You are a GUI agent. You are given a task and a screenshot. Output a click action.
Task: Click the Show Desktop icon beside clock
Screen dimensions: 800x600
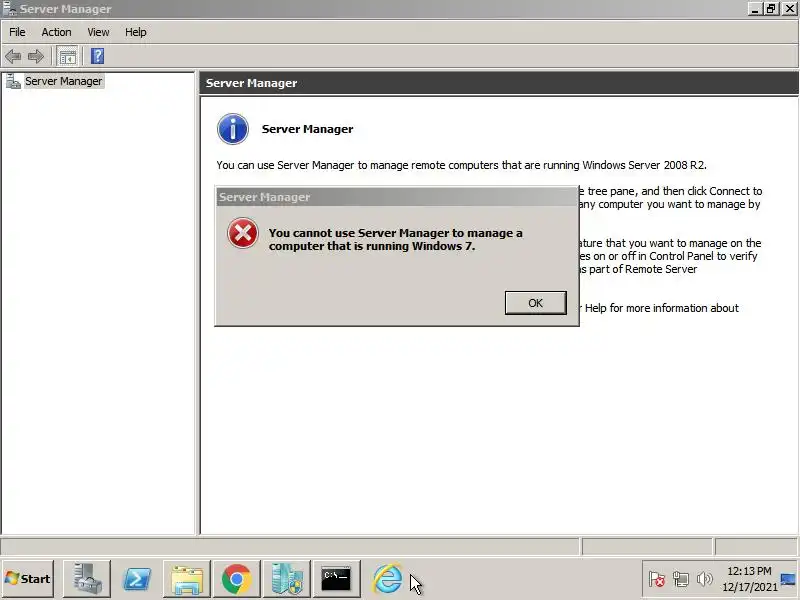click(789, 580)
